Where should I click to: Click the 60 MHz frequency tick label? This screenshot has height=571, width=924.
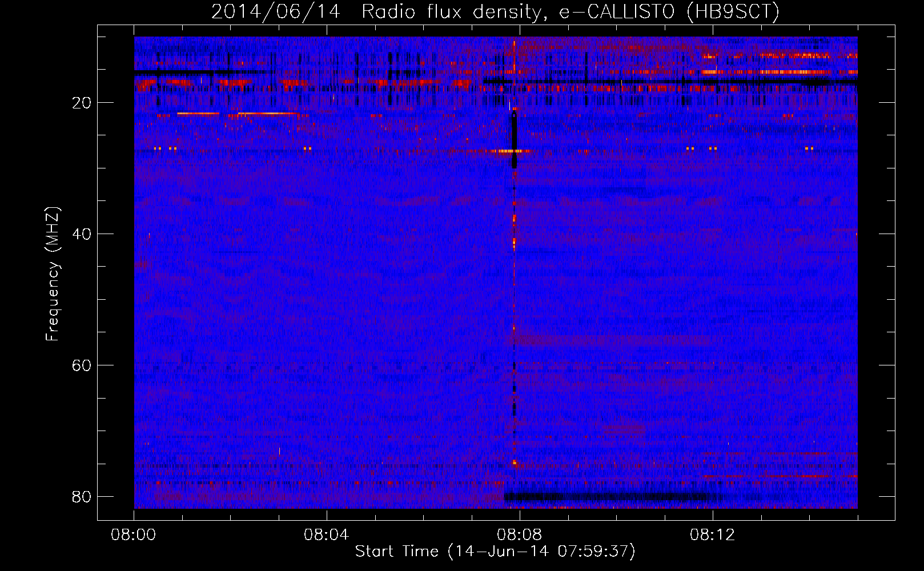coord(82,365)
